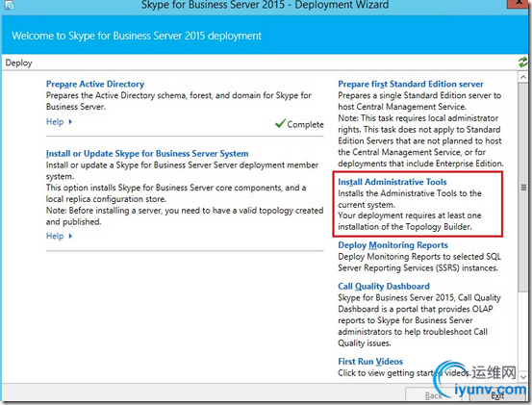This screenshot has height=405, width=532.
Task: Click 'Server Reporting Services (SSRS) instances.' text
Action: pyautogui.click(x=418, y=268)
